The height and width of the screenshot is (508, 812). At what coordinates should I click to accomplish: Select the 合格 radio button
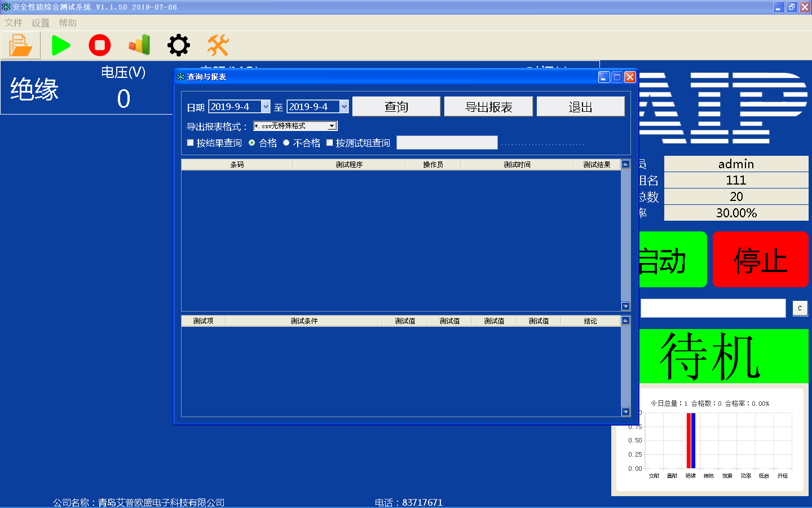pyautogui.click(x=251, y=143)
